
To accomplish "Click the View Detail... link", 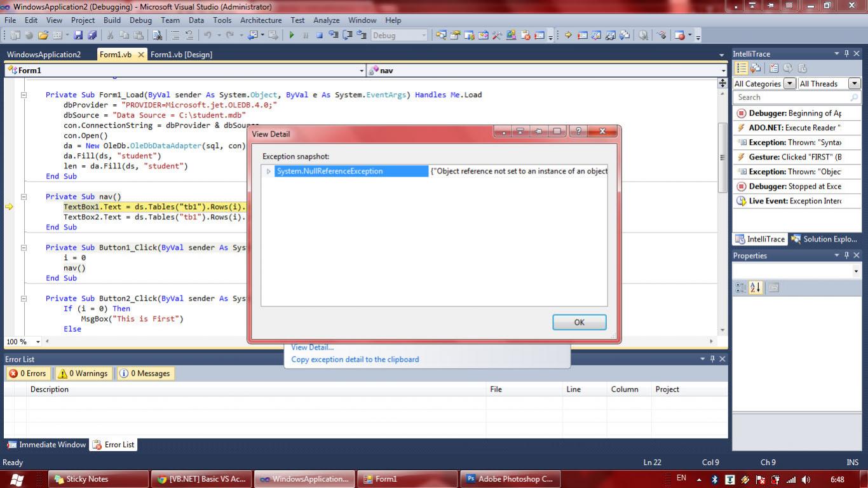I will coord(312,347).
